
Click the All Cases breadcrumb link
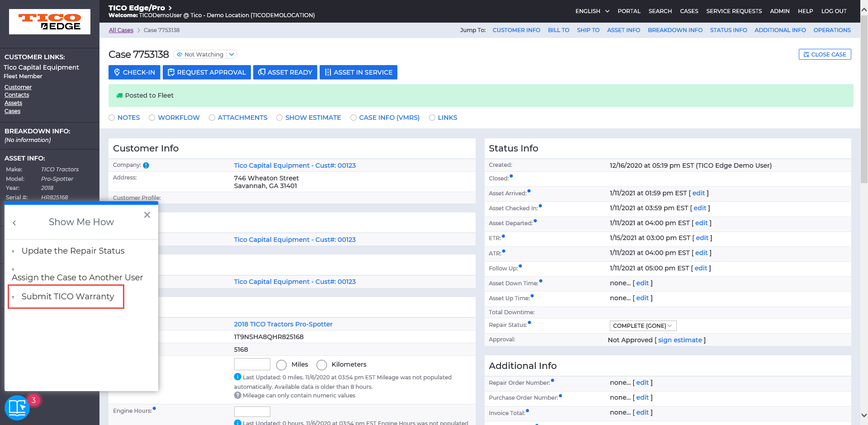coord(121,30)
